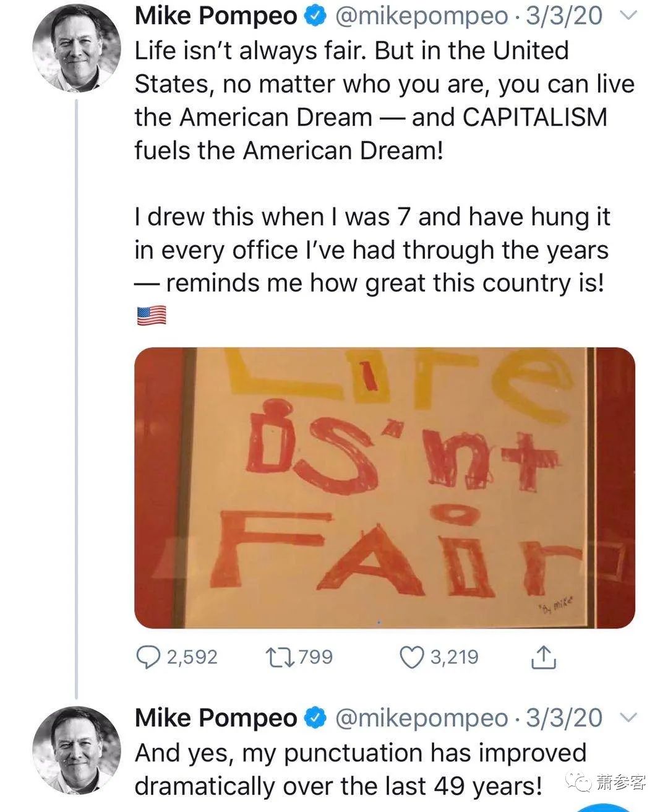Click the 3/3/20 date on the punctuation reply tweet
The height and width of the screenshot is (812, 668).
tap(563, 718)
